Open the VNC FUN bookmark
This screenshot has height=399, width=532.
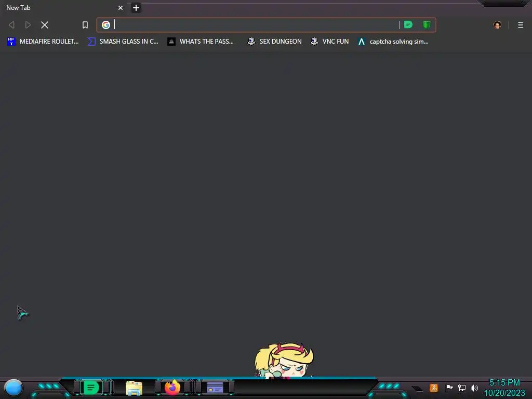329,42
